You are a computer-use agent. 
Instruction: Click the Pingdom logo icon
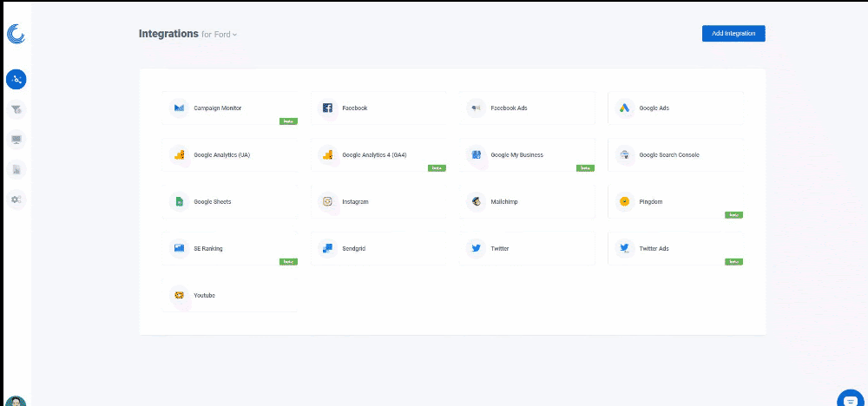pyautogui.click(x=624, y=202)
